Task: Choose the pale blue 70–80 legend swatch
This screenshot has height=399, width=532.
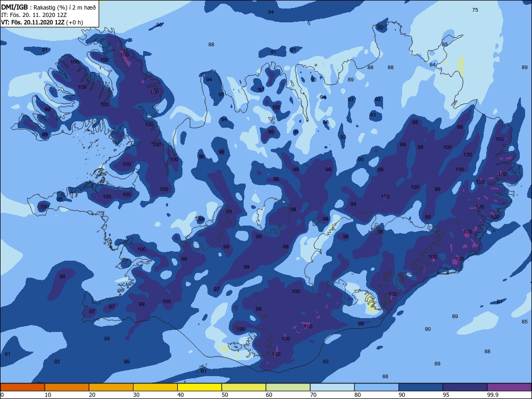Action: point(332,387)
